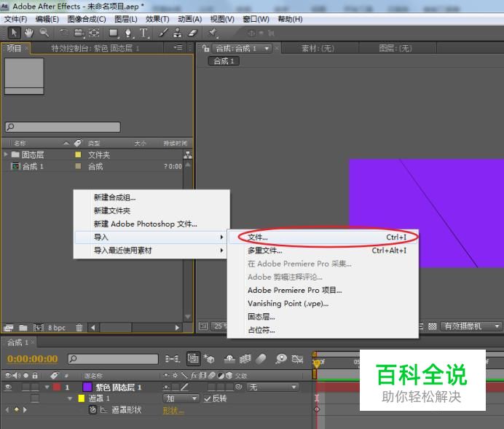Open Project panel options menu
Viewport: 504px width, 429px height.
[178, 48]
